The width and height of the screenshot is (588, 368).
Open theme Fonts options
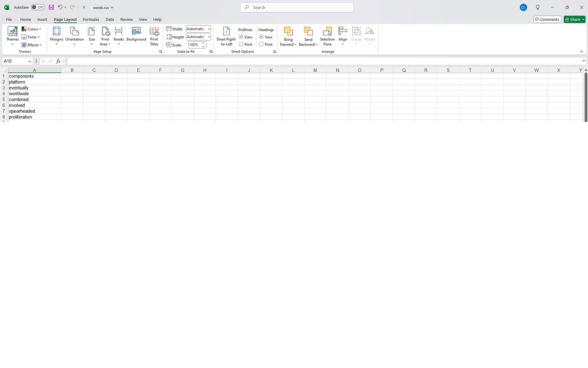click(x=31, y=37)
